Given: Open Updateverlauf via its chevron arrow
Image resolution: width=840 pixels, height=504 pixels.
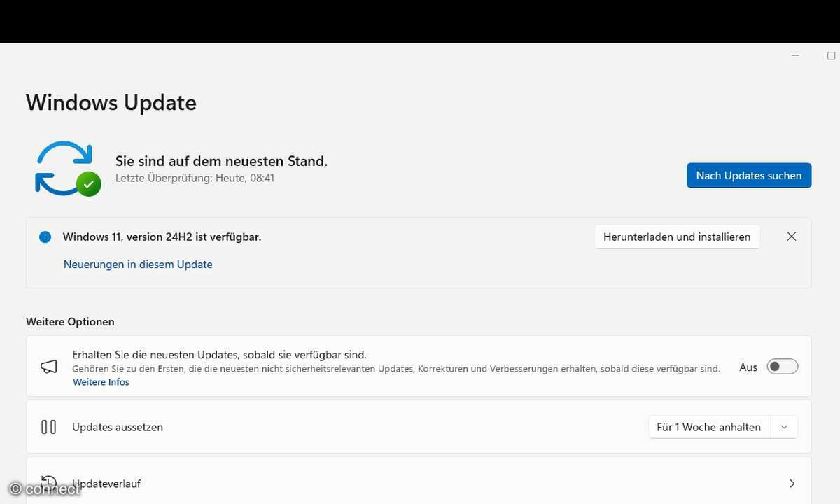Looking at the screenshot, I should pos(792,484).
